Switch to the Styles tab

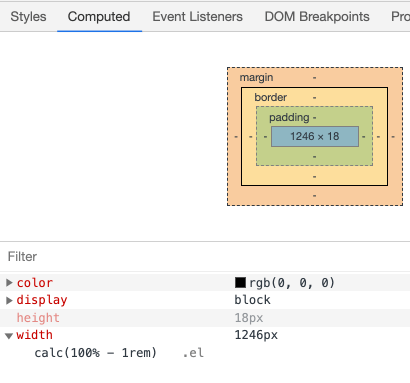pyautogui.click(x=28, y=17)
